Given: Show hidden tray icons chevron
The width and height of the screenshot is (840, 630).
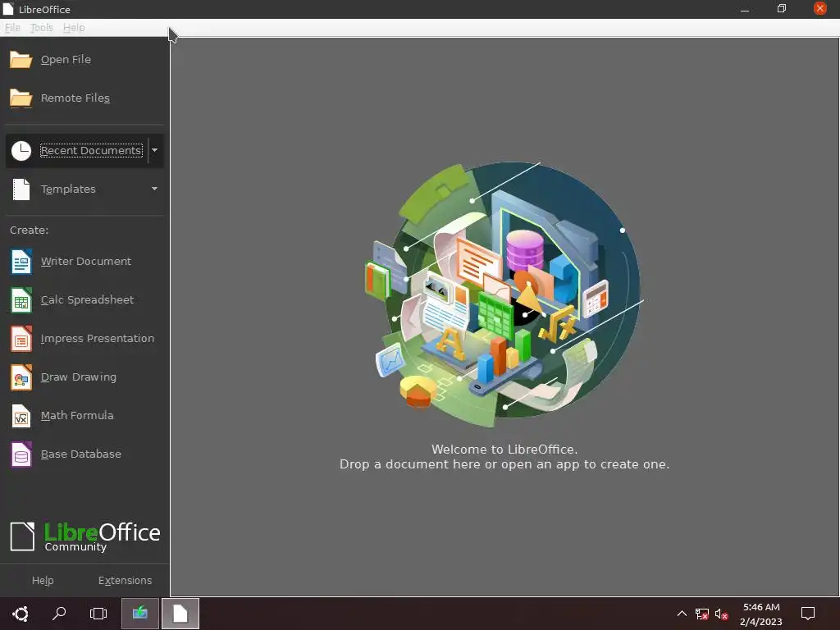Looking at the screenshot, I should 682,614.
